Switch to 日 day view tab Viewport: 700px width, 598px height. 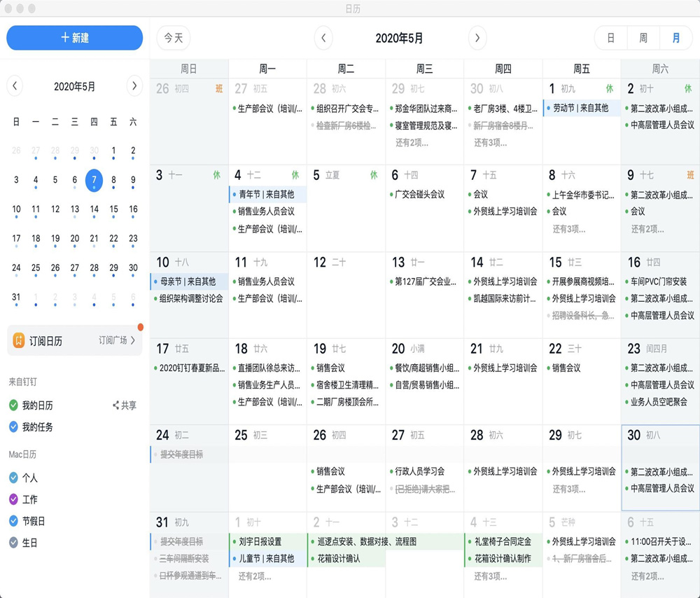610,38
